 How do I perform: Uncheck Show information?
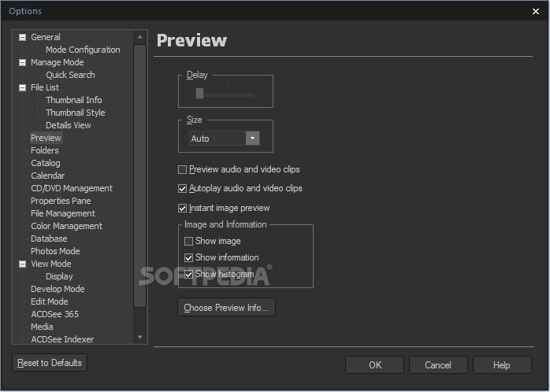(188, 258)
